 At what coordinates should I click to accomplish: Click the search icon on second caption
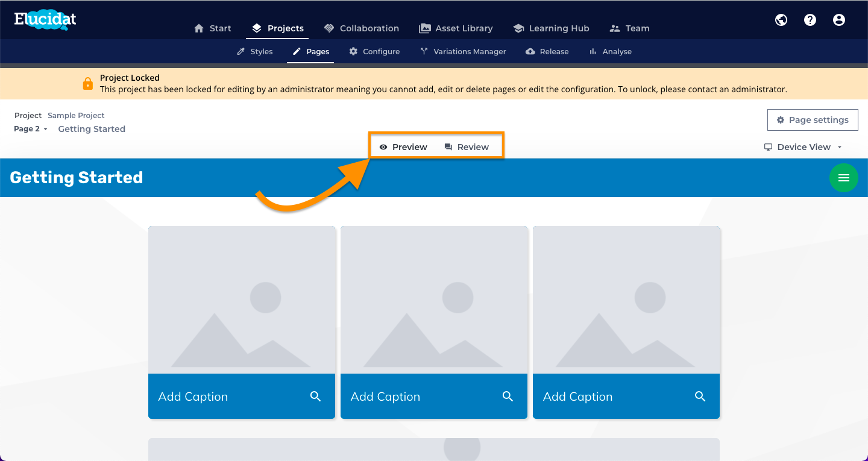pyautogui.click(x=508, y=396)
